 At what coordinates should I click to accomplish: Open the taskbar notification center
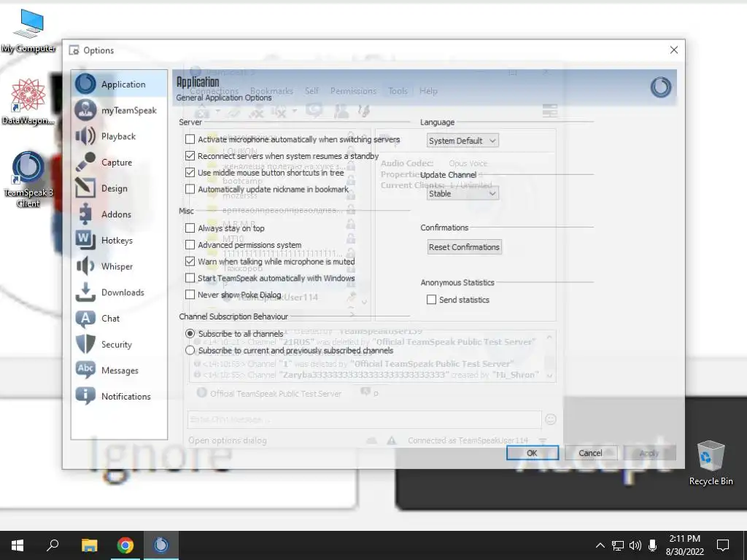[723, 545]
